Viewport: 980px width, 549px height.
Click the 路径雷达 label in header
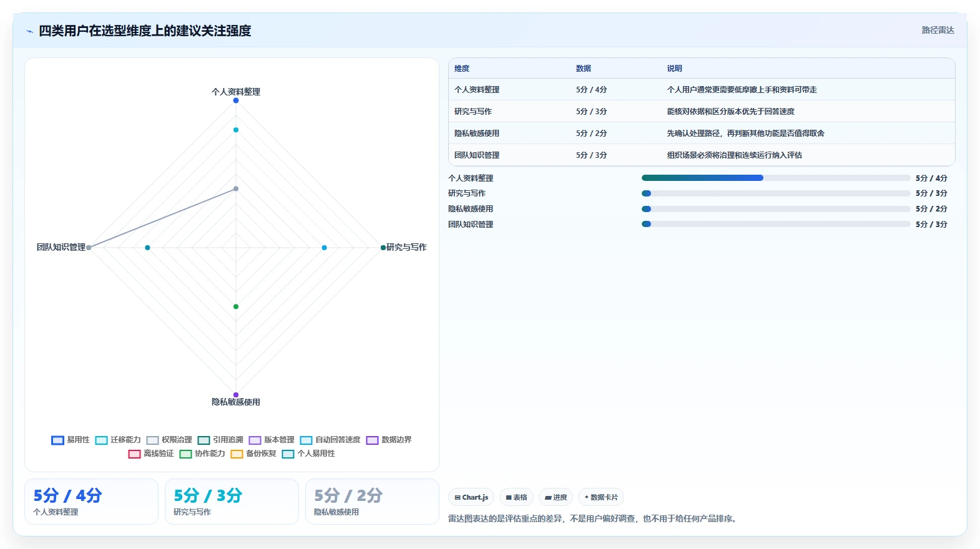(938, 30)
